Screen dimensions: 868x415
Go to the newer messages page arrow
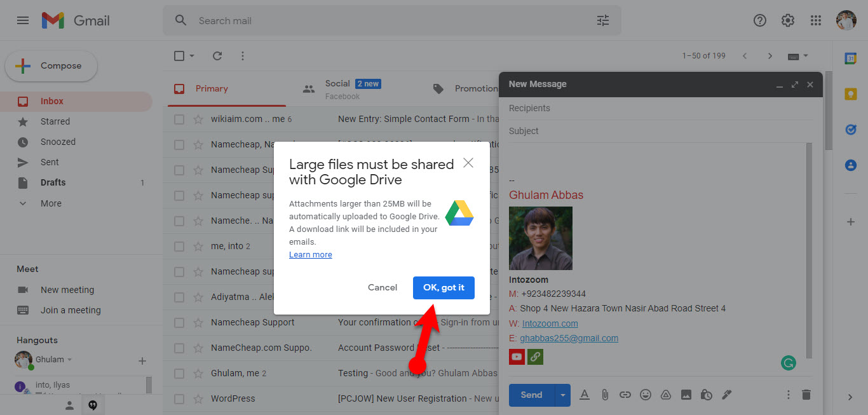745,56
